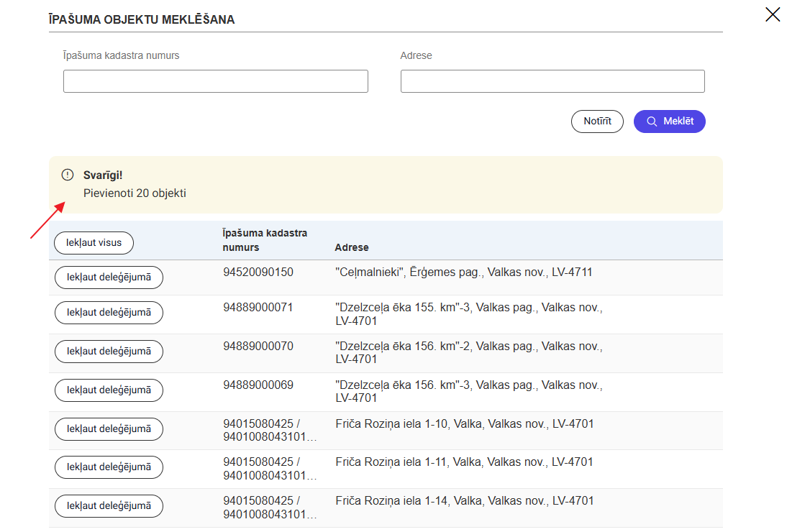Close the property search dialog
787x532 pixels.
click(x=773, y=14)
